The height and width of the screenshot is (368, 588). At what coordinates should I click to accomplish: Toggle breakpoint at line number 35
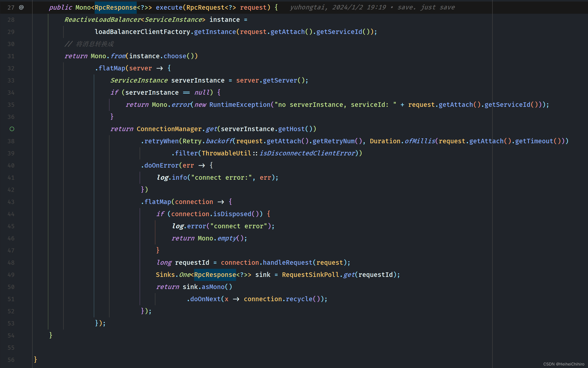[x=11, y=105]
